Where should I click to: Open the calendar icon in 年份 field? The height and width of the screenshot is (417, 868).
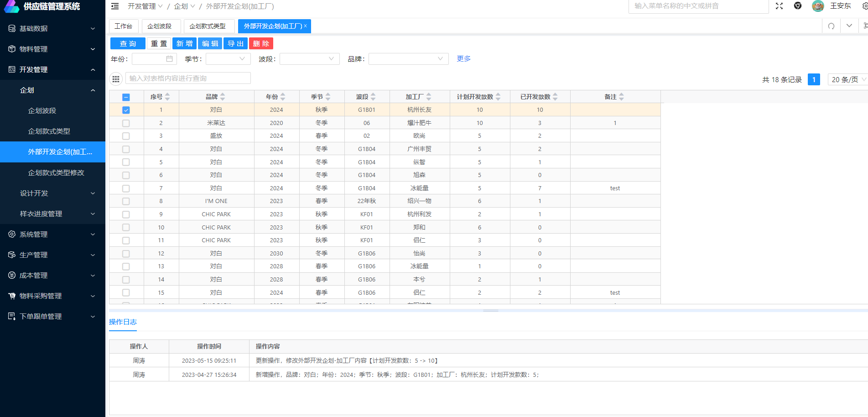point(169,59)
